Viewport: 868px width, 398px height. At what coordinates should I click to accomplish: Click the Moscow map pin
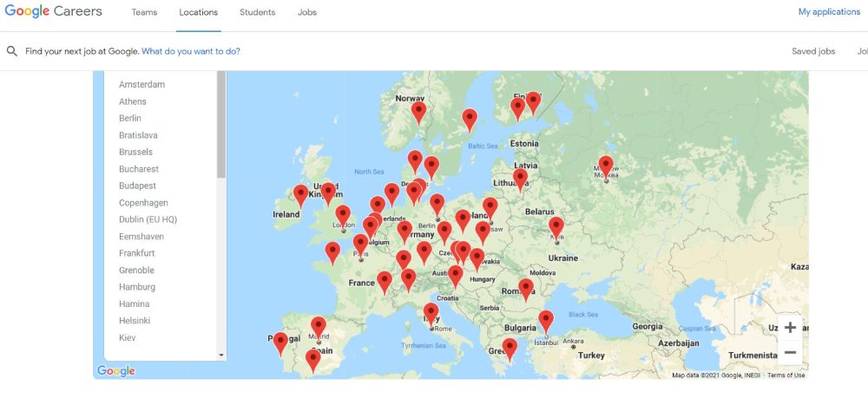coord(606,166)
